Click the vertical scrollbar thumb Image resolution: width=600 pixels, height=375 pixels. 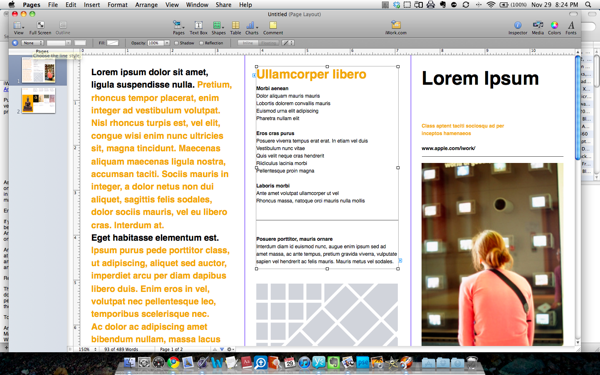click(577, 107)
